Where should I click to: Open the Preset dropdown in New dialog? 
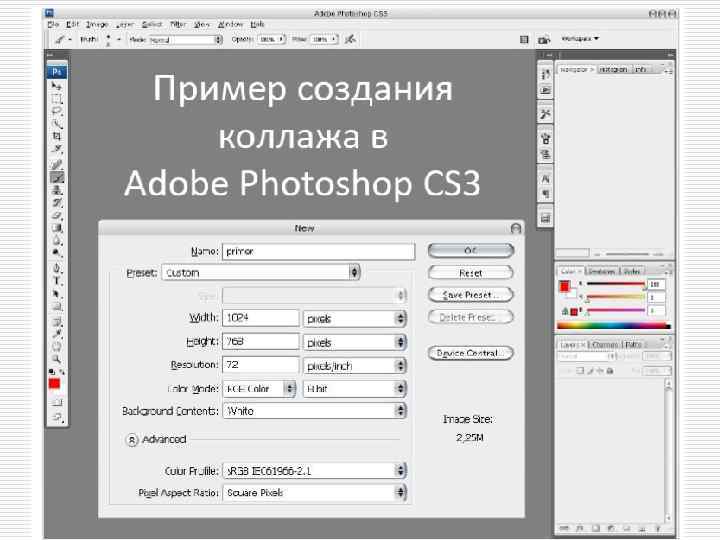(x=261, y=273)
